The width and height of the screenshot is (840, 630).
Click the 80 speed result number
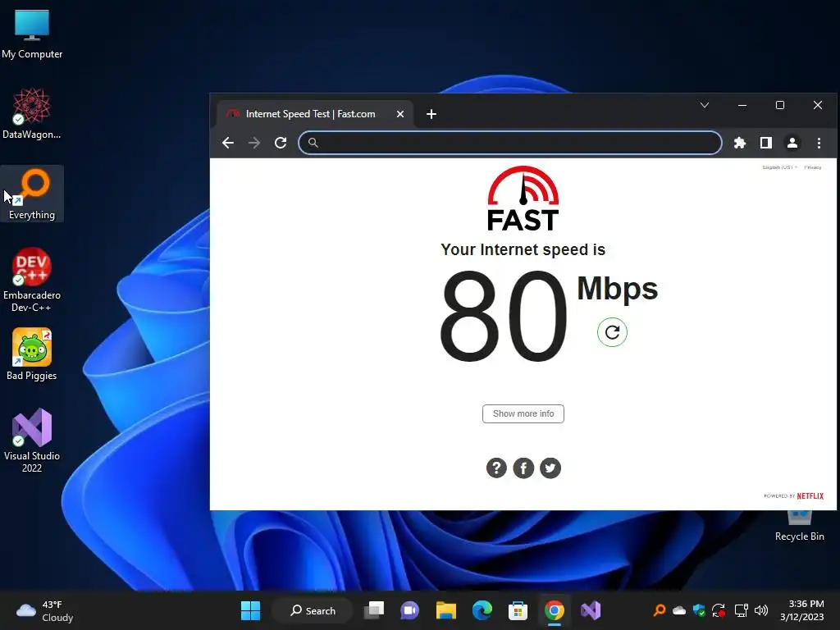pyautogui.click(x=503, y=316)
